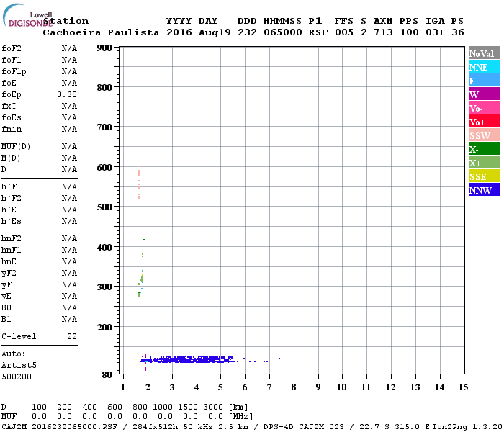Click the hmF1 parameter label
Screen dimensions: 504x432
pyautogui.click(x=12, y=251)
